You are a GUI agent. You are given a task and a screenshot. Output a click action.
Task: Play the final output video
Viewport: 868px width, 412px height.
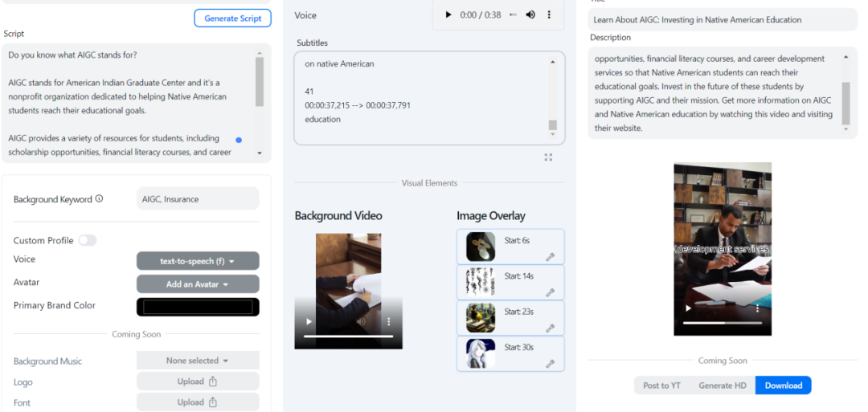tap(688, 308)
